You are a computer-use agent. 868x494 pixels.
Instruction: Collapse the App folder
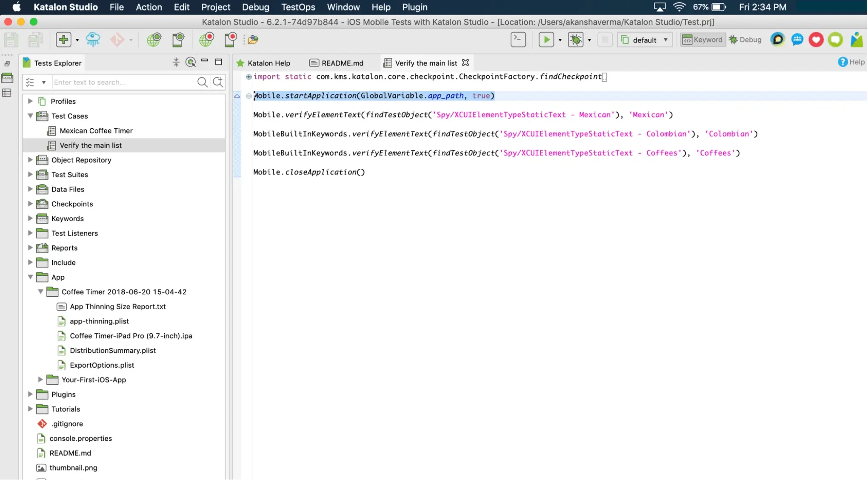click(x=30, y=277)
